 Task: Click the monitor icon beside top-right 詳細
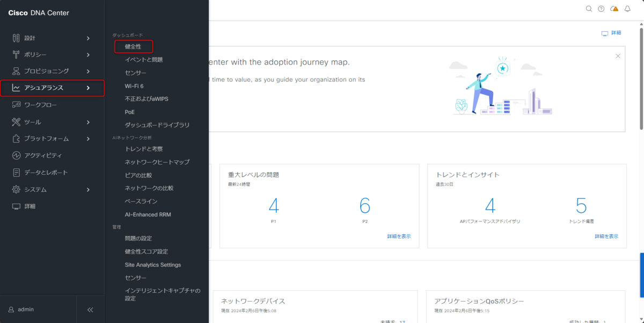pos(605,33)
